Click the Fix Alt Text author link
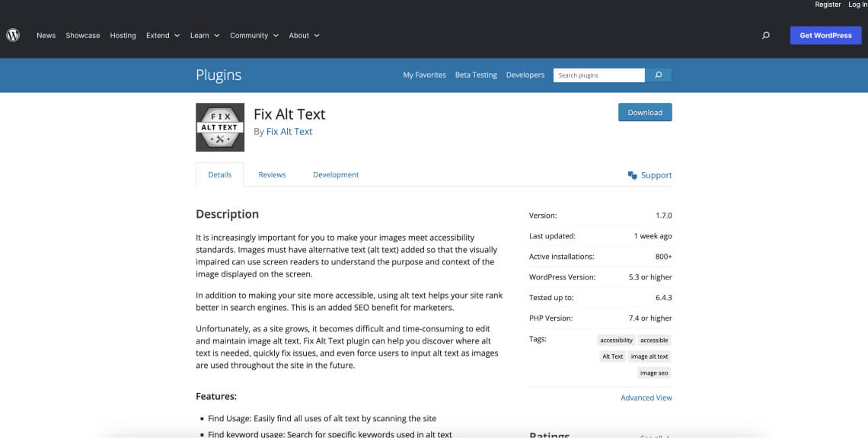The image size is (868, 438). 289,131
